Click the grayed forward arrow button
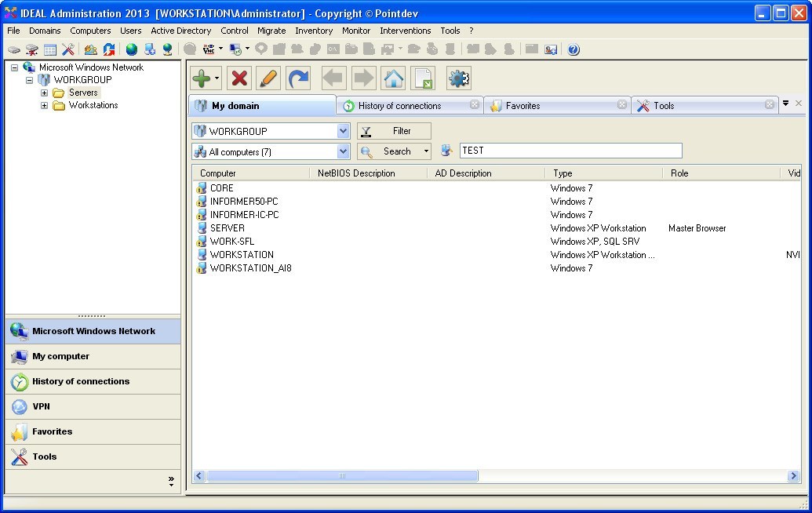Viewport: 812px width, 513px height. [363, 78]
